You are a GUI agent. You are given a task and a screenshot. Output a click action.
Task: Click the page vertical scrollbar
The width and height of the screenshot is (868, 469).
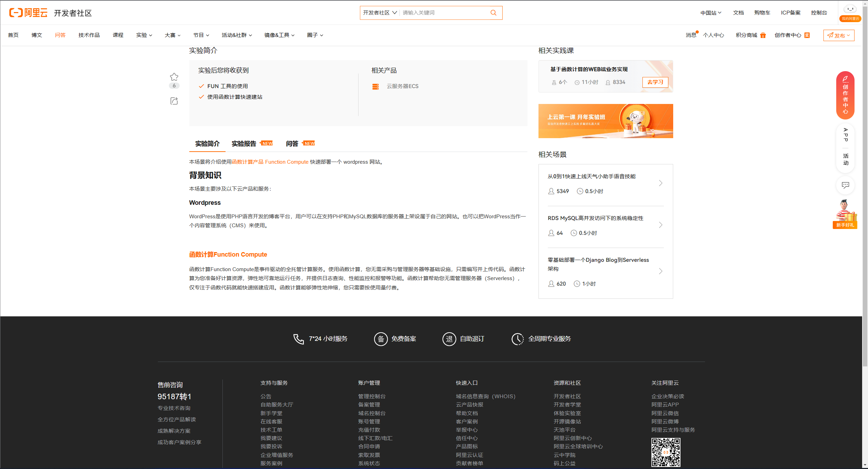coord(865,186)
